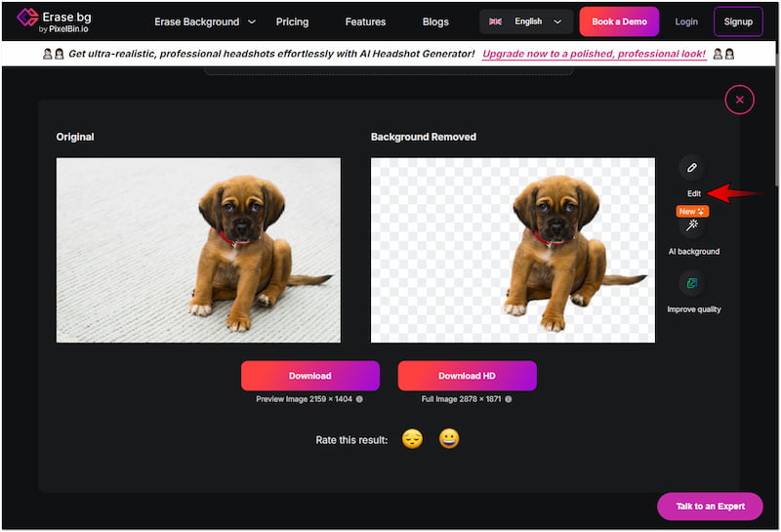The image size is (781, 532).
Task: Click the Book a Demo button
Action: (x=619, y=21)
